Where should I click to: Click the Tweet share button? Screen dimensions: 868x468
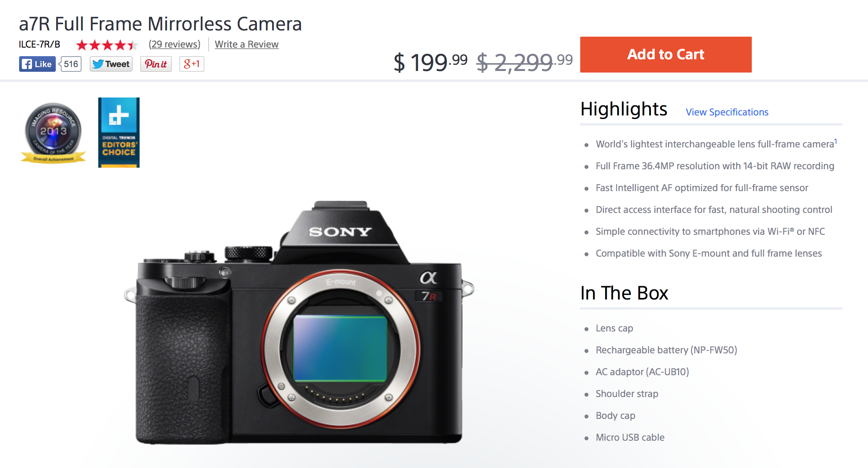click(111, 64)
